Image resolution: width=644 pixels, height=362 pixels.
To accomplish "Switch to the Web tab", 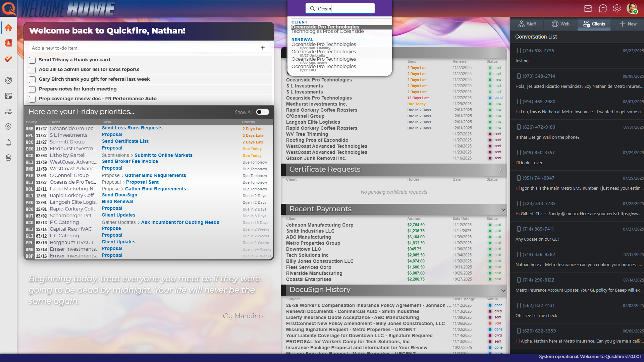I will 560,24.
